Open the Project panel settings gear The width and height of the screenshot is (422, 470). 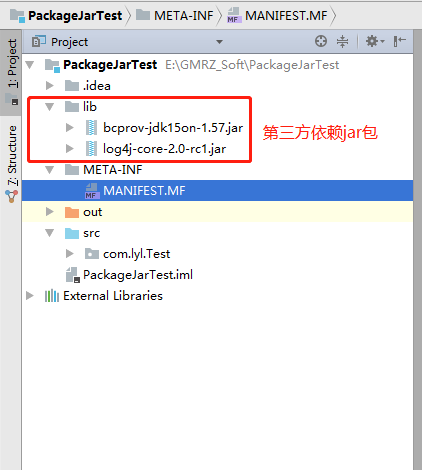pyautogui.click(x=375, y=41)
